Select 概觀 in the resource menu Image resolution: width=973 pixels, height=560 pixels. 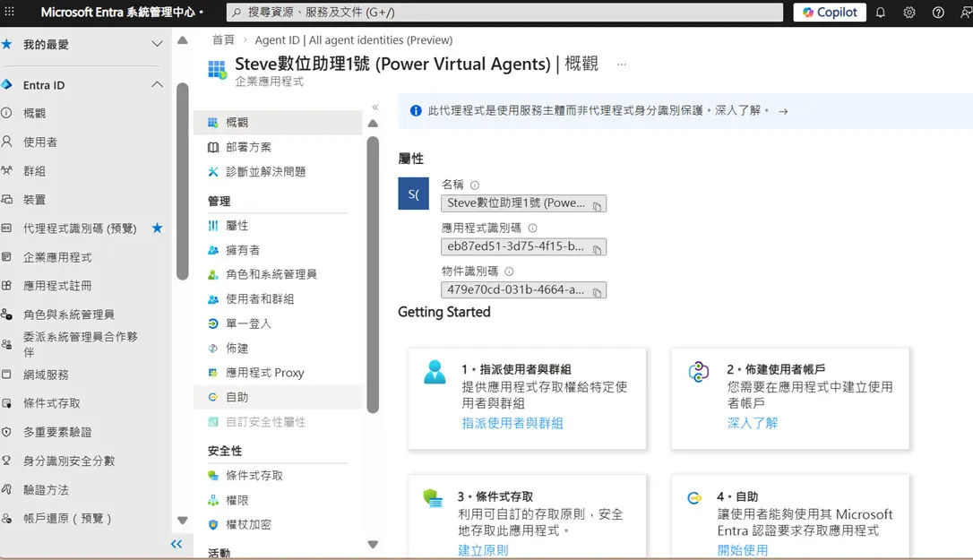278,123
